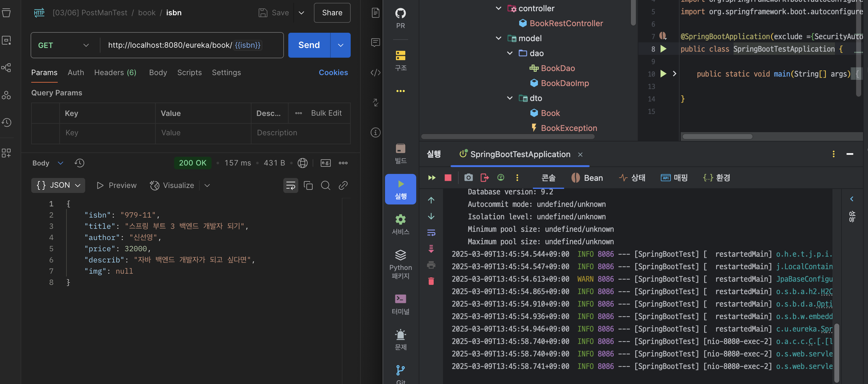
Task: Toggle soft-wrap in the run console
Action: click(431, 232)
